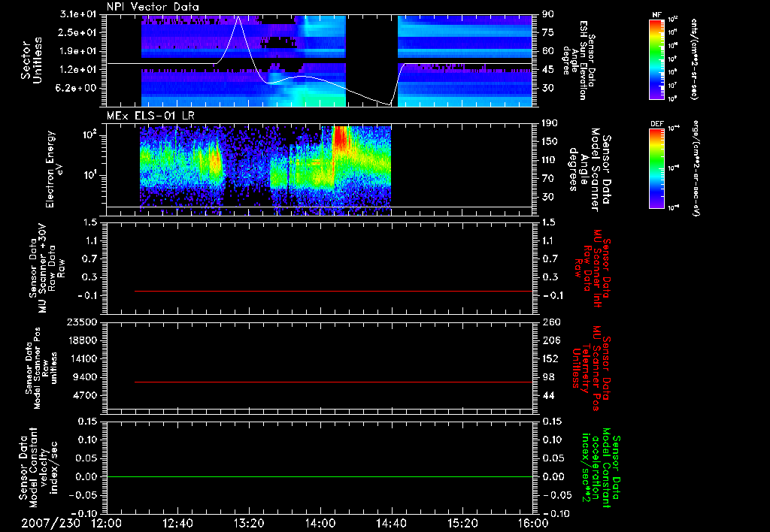The image size is (770, 532).
Task: Click the red line in Scanner Pos panel
Action: (x=333, y=382)
